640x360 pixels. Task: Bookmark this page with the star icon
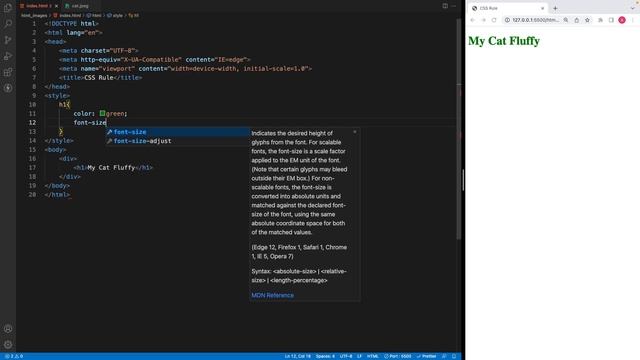pos(587,20)
